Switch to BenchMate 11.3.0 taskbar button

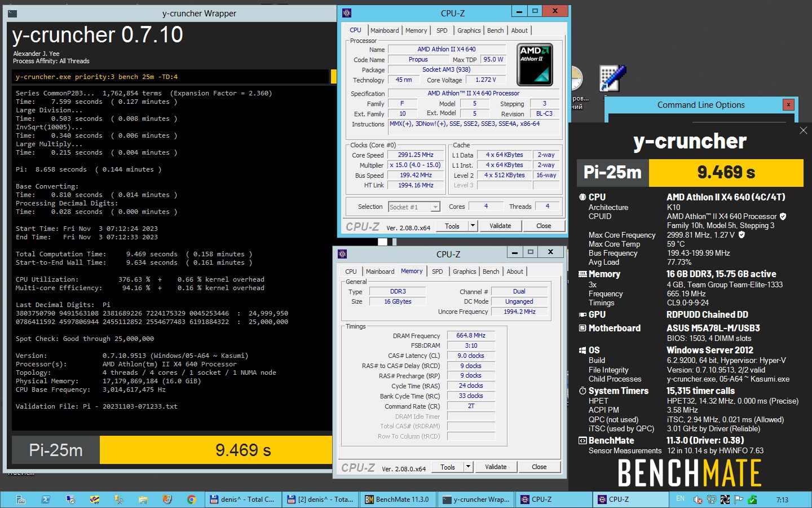pyautogui.click(x=398, y=500)
